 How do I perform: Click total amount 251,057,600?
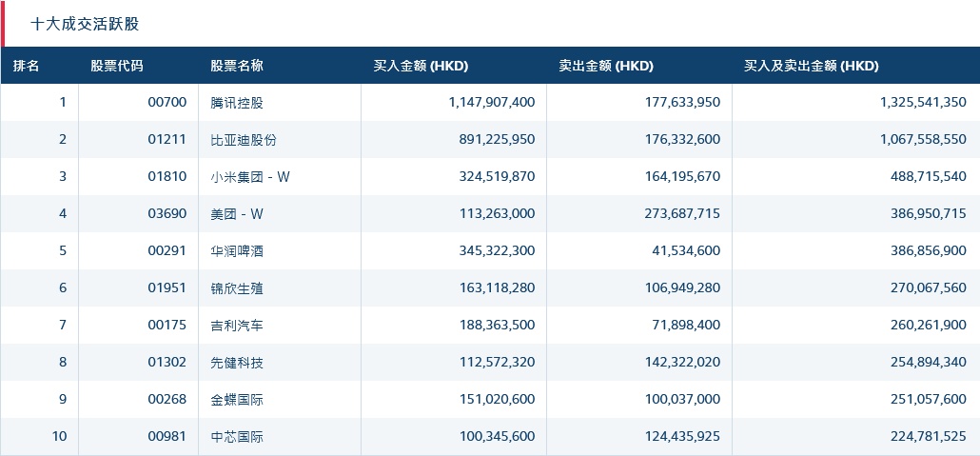(x=929, y=399)
